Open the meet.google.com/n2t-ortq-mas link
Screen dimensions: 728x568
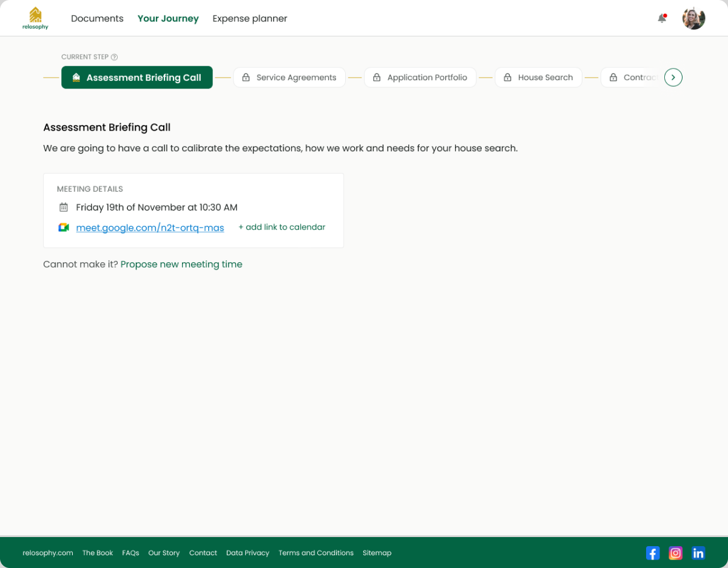[150, 228]
